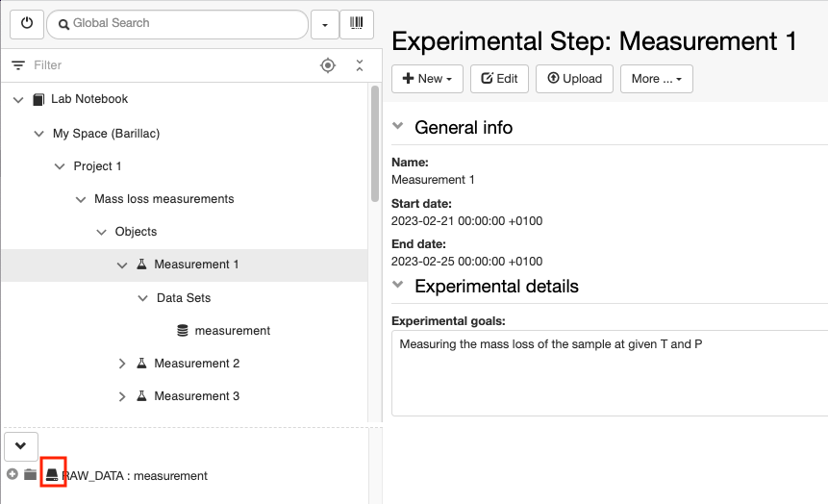Click the Lab Notebook book icon

pyautogui.click(x=38, y=99)
